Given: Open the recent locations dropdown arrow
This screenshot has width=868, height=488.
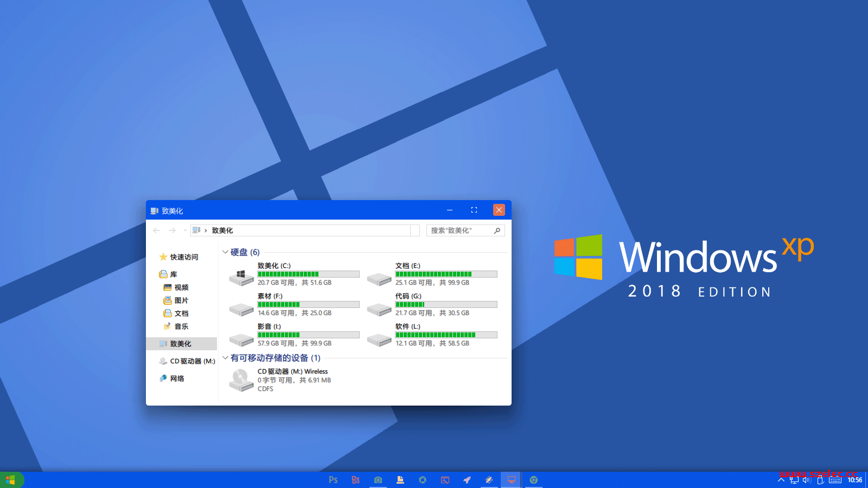Looking at the screenshot, I should 185,230.
